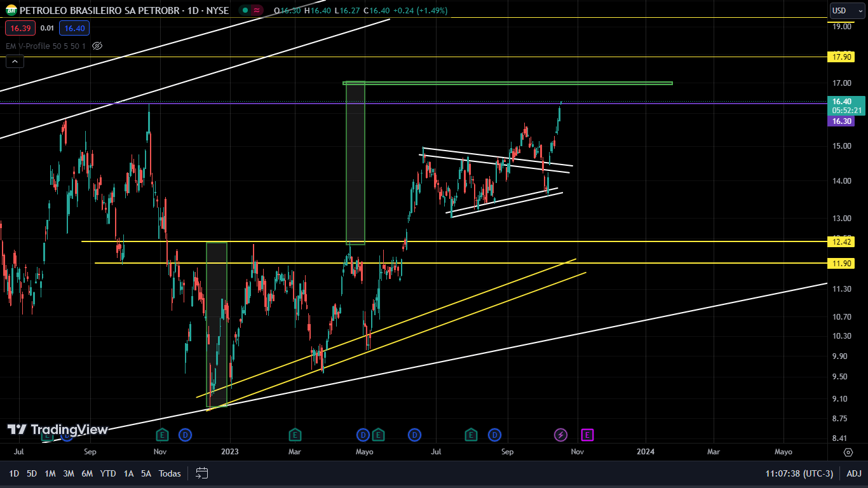868x488 pixels.
Task: Select the 6M time range
Action: pos(87,473)
